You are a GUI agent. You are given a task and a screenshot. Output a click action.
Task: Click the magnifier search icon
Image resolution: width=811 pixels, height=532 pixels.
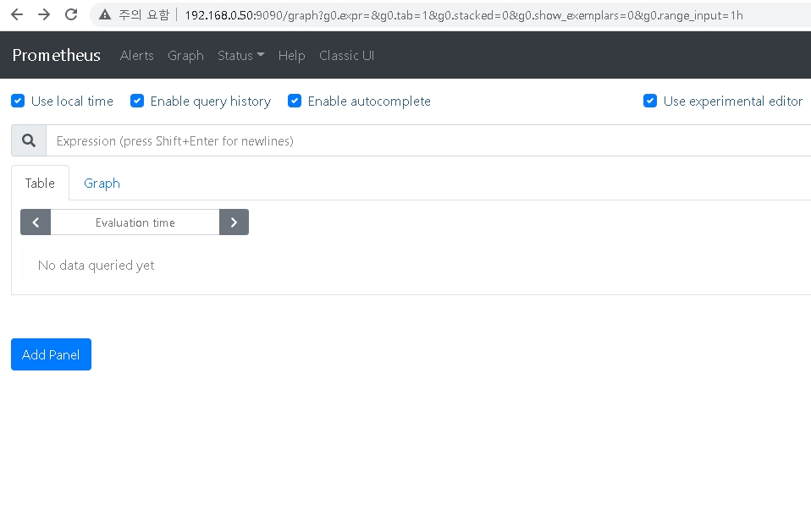pos(29,140)
